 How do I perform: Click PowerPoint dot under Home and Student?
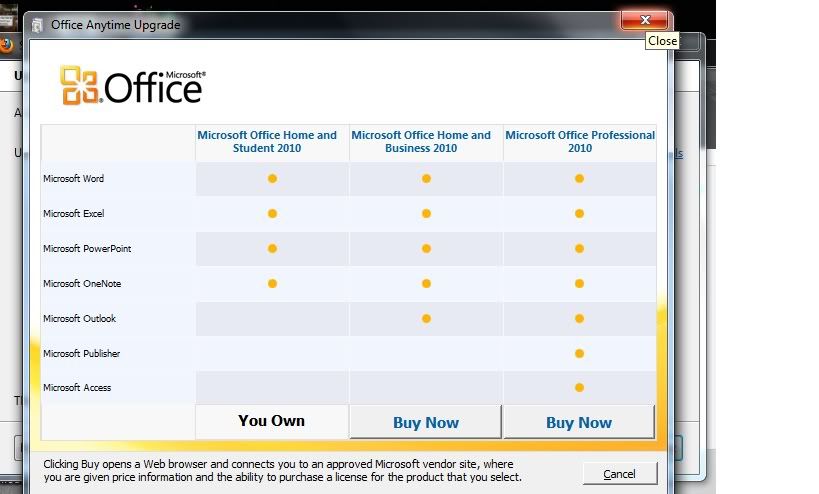tap(272, 249)
